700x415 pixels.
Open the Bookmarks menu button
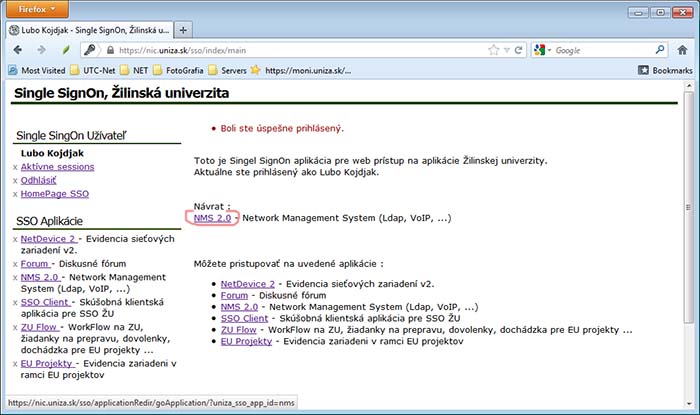coord(665,70)
